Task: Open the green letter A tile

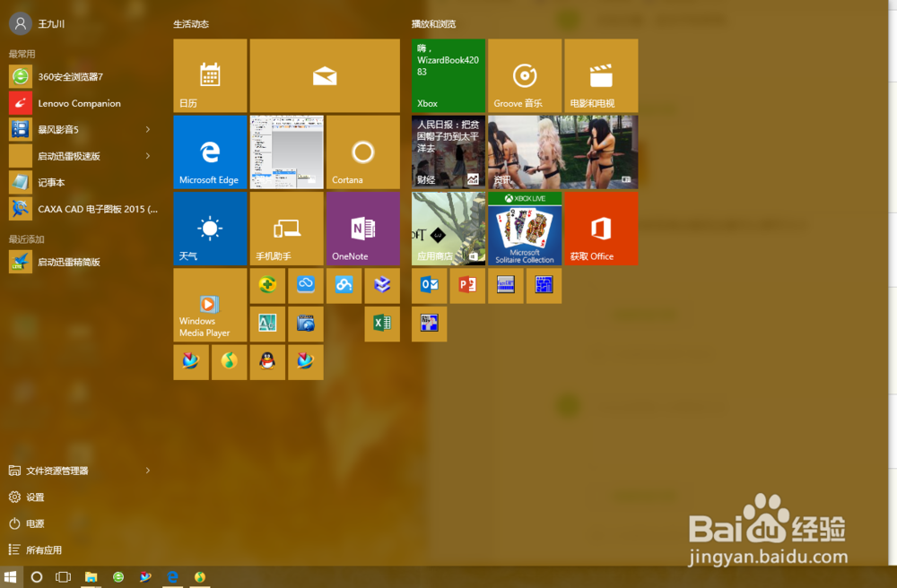Action: [267, 324]
